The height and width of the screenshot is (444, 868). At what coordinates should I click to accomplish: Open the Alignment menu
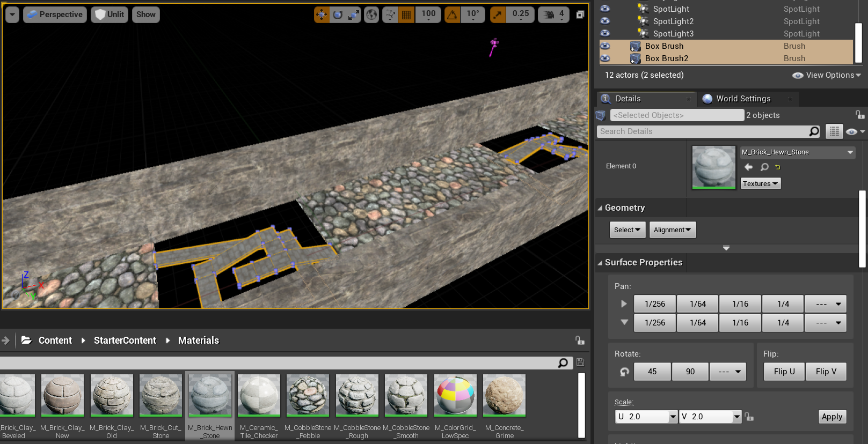coord(673,230)
